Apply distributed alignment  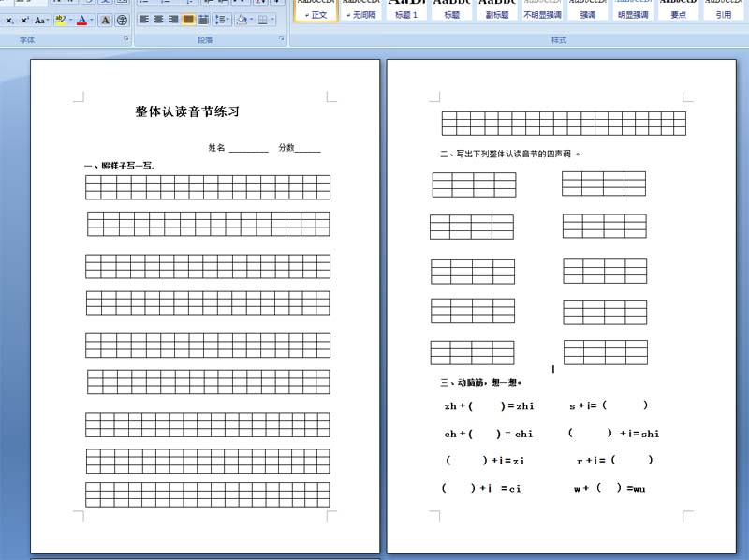coord(203,20)
